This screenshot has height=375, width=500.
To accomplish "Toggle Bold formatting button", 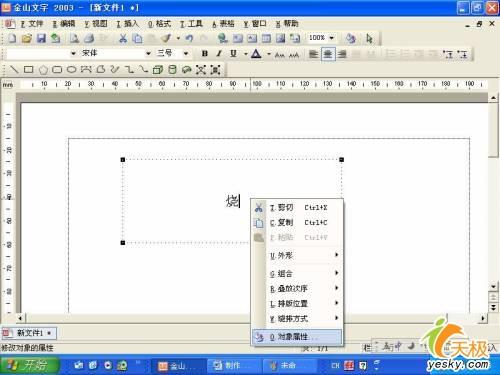I will click(x=205, y=53).
